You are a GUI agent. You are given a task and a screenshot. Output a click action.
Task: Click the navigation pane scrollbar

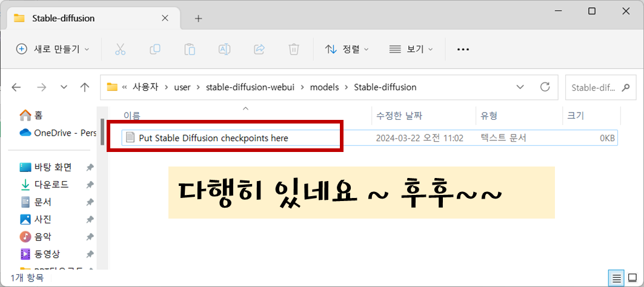102,132
